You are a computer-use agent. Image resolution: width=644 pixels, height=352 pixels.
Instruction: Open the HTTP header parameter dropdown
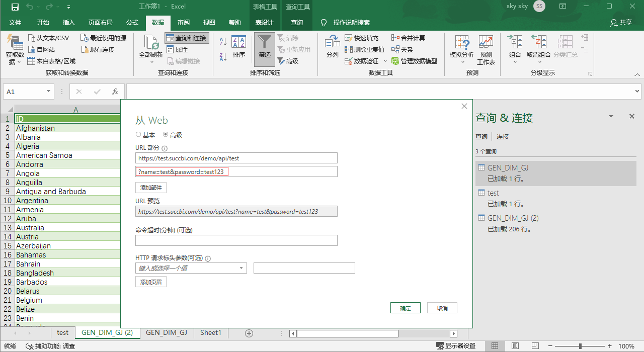pyautogui.click(x=243, y=268)
